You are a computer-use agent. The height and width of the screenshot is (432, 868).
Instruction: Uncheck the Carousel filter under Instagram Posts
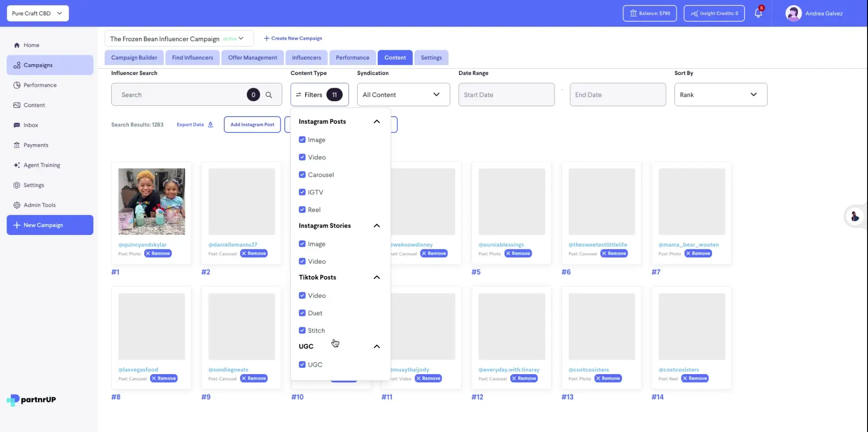(x=302, y=174)
